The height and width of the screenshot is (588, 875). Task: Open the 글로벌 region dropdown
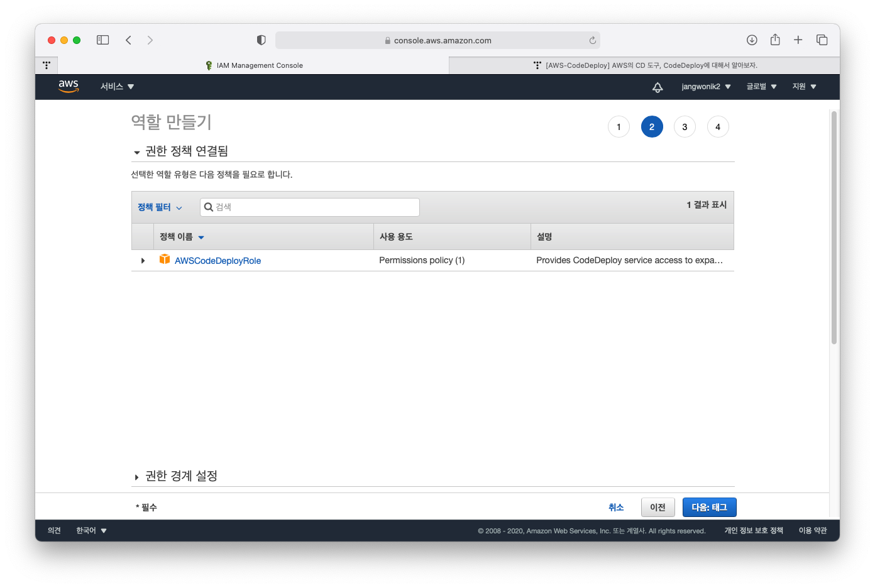[x=761, y=87]
